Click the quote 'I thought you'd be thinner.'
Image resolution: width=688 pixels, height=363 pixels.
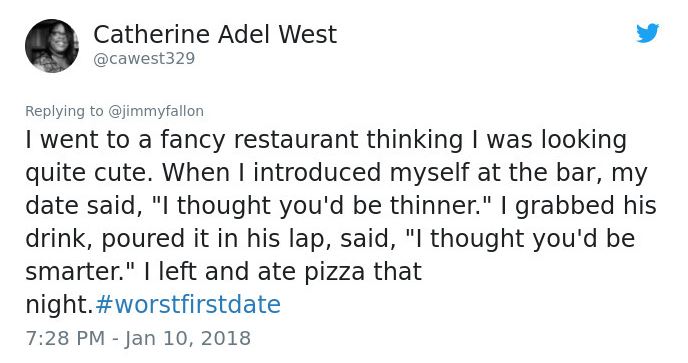tap(322, 205)
